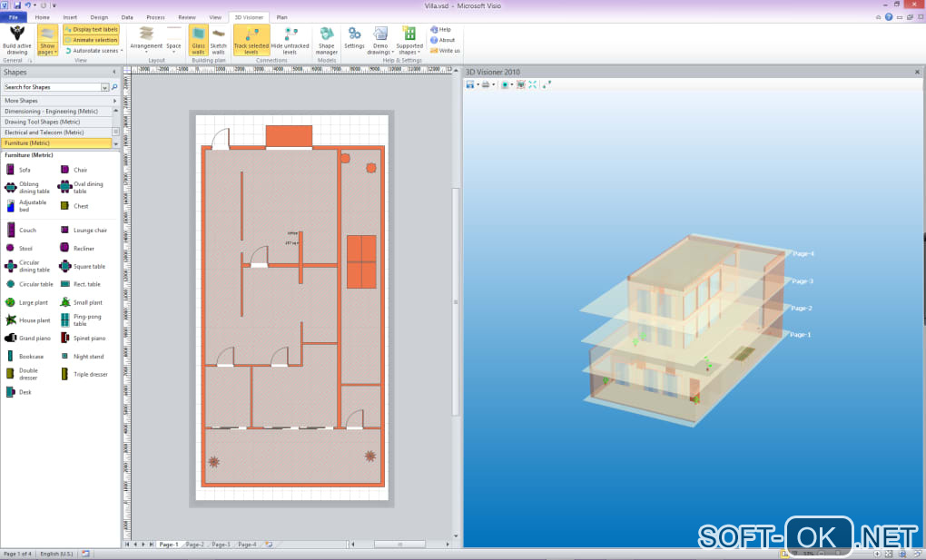Click the About link in ribbon

click(x=447, y=40)
